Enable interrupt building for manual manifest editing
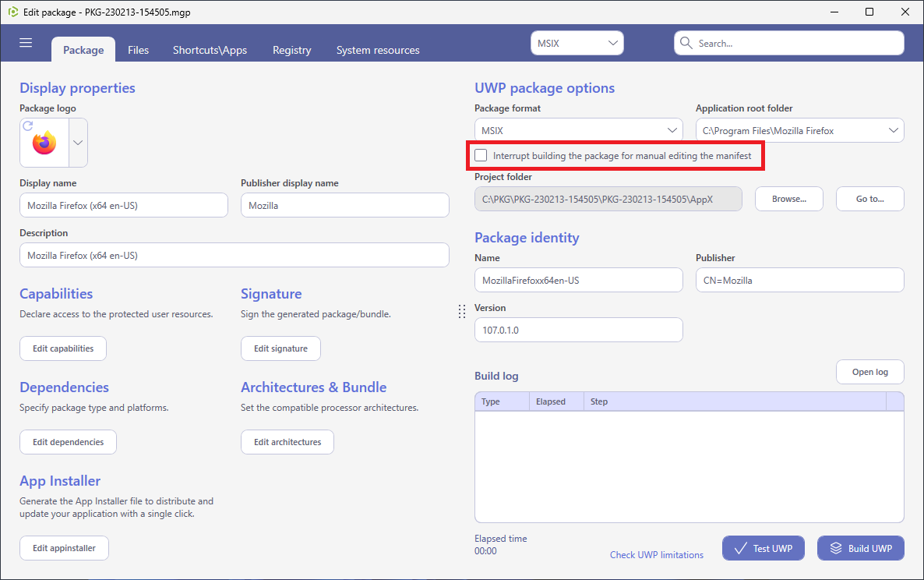The width and height of the screenshot is (924, 580). pyautogui.click(x=481, y=156)
